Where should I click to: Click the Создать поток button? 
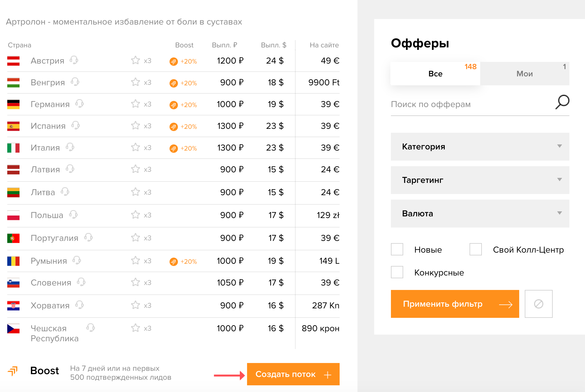(x=293, y=374)
